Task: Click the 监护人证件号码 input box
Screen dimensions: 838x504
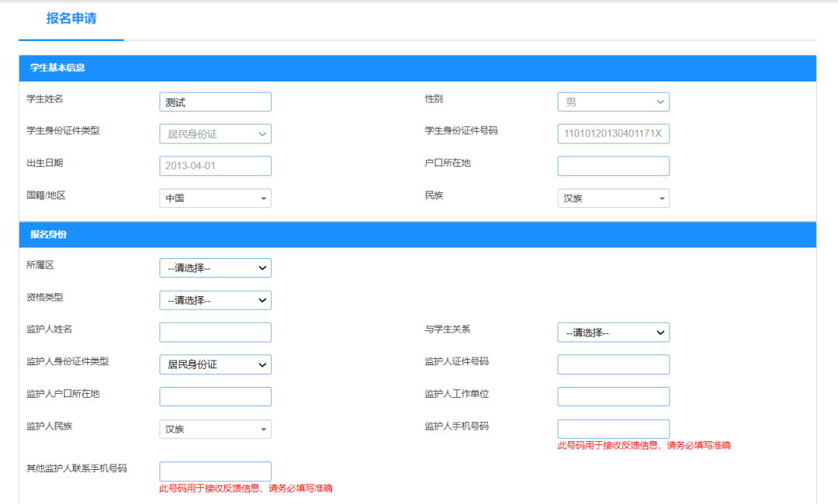Action: click(x=613, y=364)
